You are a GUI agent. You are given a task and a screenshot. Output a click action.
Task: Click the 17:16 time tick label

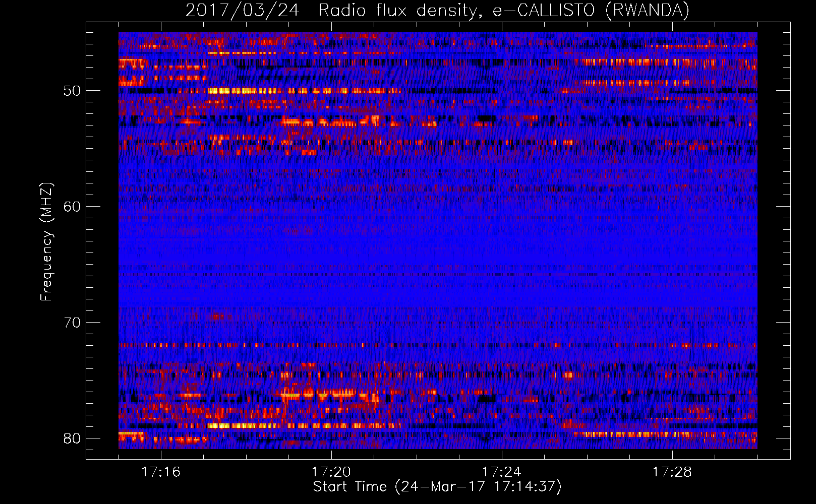point(161,472)
